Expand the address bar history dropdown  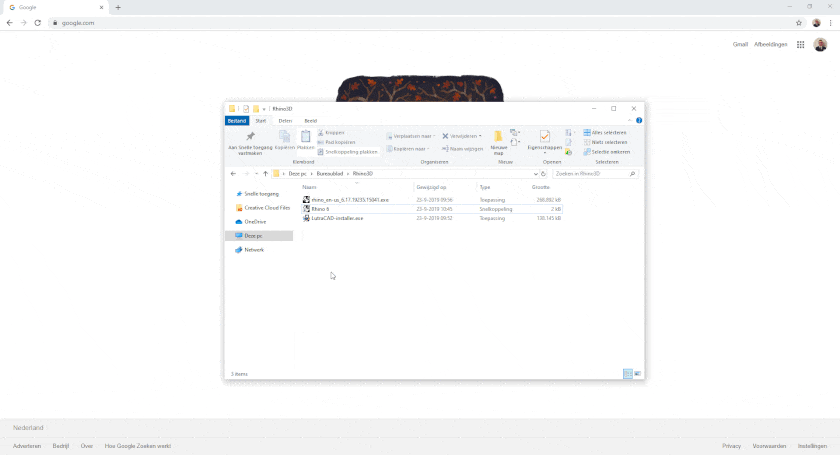pyautogui.click(x=535, y=174)
